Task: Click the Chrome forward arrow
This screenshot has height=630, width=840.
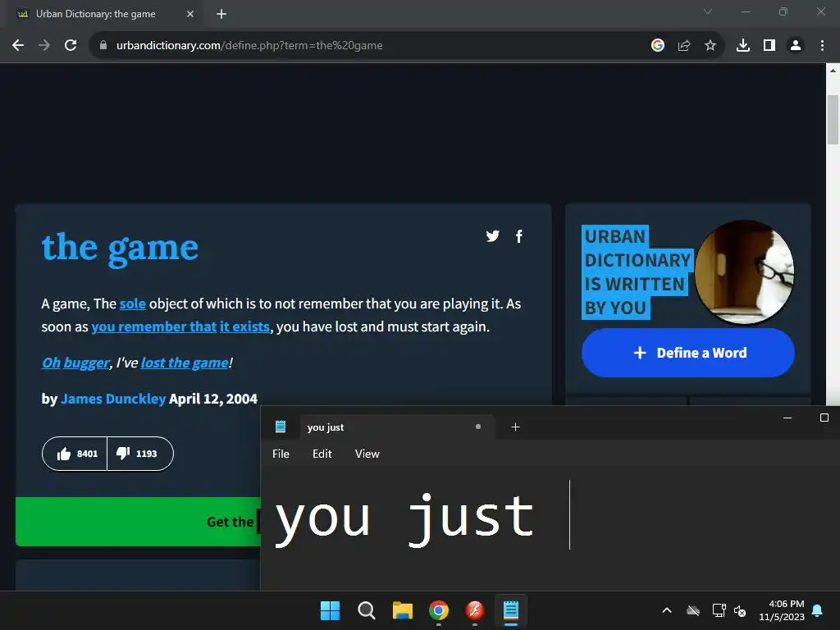Action: click(x=44, y=46)
